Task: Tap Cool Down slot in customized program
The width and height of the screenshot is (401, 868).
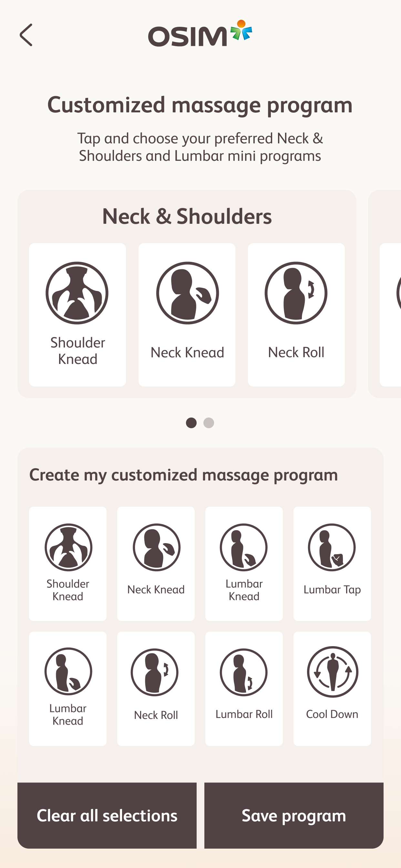Action: 332,689
